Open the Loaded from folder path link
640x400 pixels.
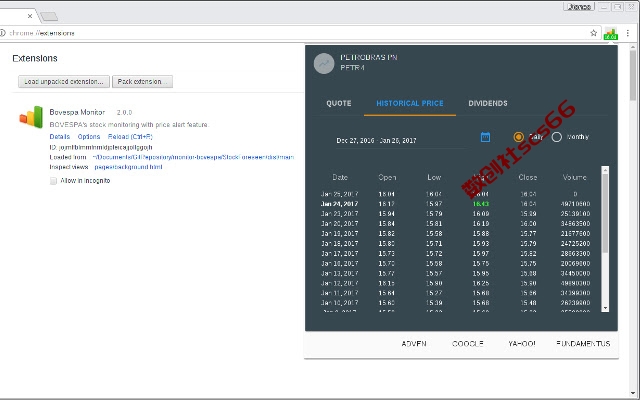tap(193, 157)
